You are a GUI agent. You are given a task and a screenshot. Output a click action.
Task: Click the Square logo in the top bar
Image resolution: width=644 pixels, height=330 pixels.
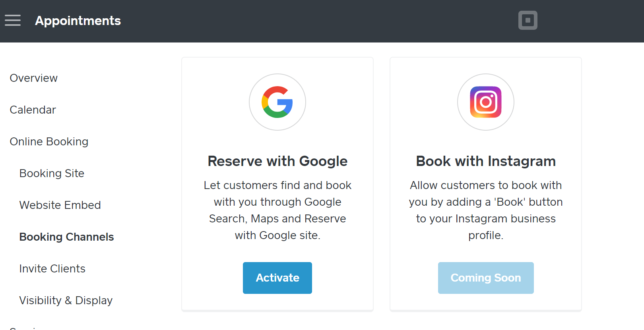pyautogui.click(x=528, y=20)
